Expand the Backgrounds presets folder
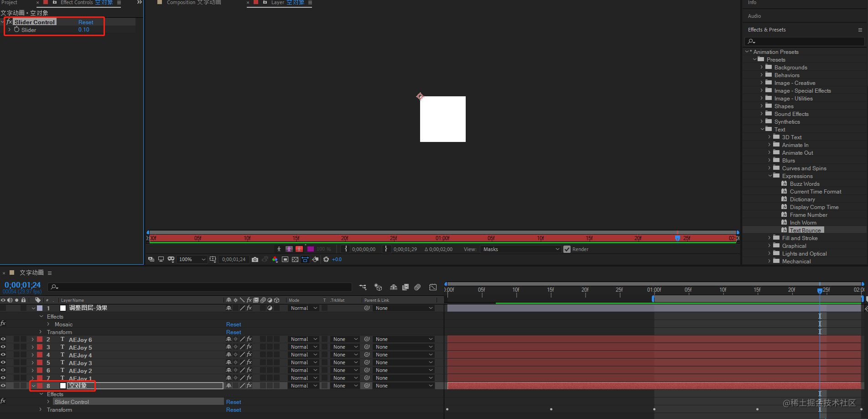This screenshot has width=868, height=419. coord(761,67)
